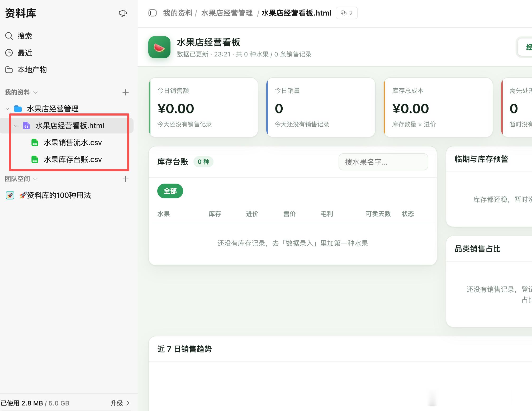Image resolution: width=532 pixels, height=411 pixels.
Task: Click the 今日销量 card
Action: coord(321,107)
